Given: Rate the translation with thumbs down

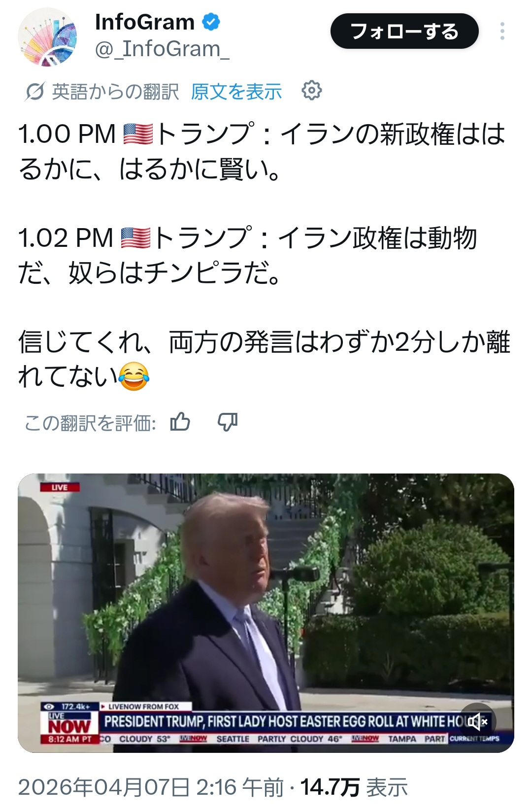Looking at the screenshot, I should point(228,422).
